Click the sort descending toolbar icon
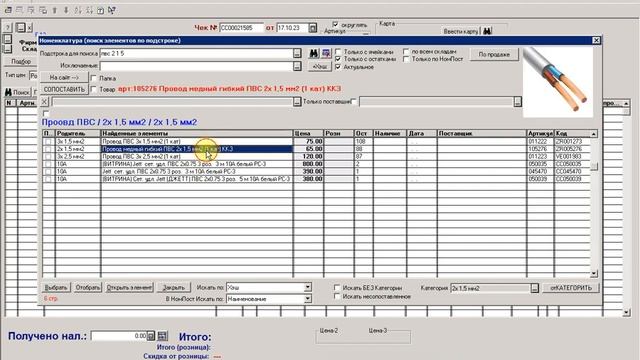 click(89, 10)
